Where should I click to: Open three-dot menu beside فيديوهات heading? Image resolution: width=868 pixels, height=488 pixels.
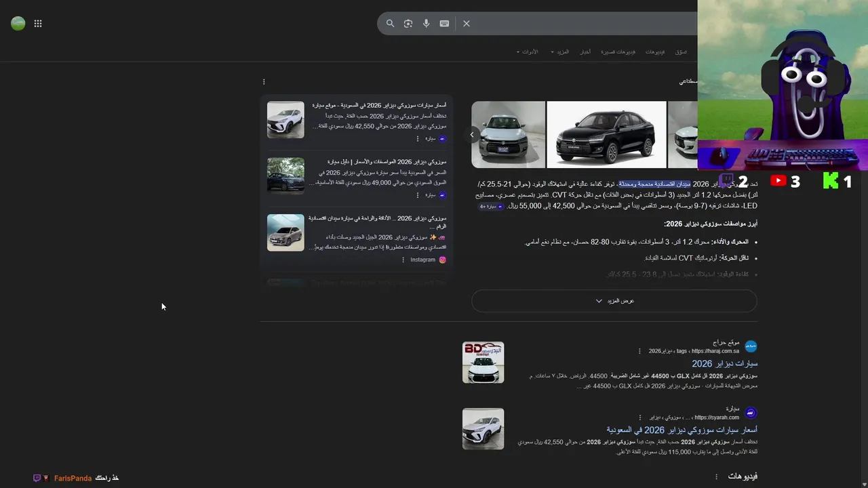click(716, 477)
